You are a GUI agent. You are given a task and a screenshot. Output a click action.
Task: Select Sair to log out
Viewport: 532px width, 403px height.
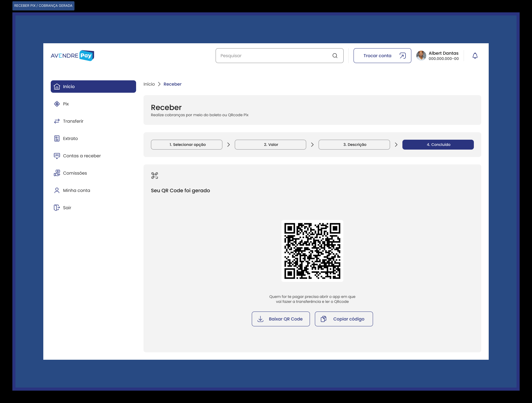(x=93, y=208)
